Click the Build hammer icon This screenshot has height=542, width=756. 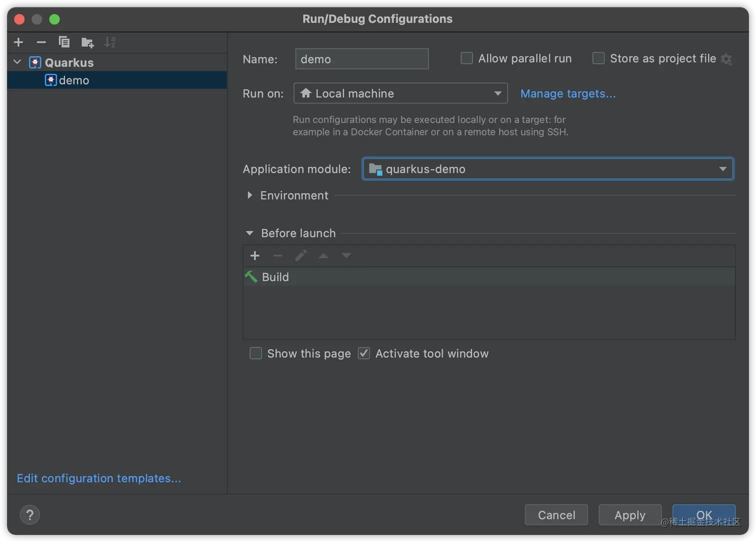(x=251, y=276)
